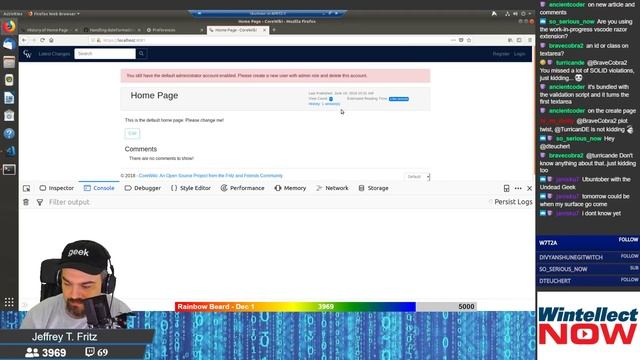The image size is (640, 360).
Task: Click the CoreWiki CW logo
Action: click(x=27, y=54)
